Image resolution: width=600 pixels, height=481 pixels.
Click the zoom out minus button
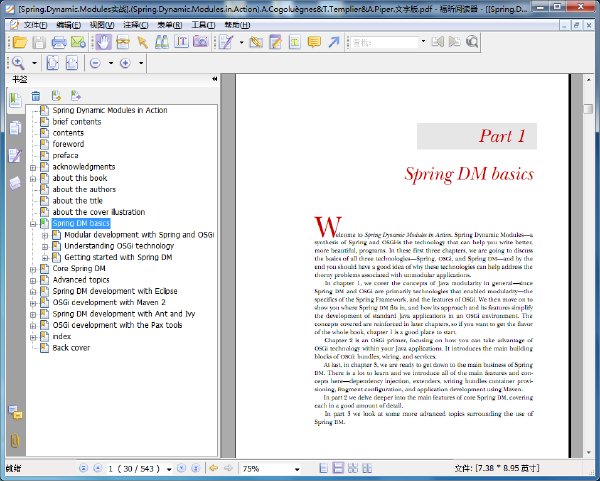[x=95, y=63]
